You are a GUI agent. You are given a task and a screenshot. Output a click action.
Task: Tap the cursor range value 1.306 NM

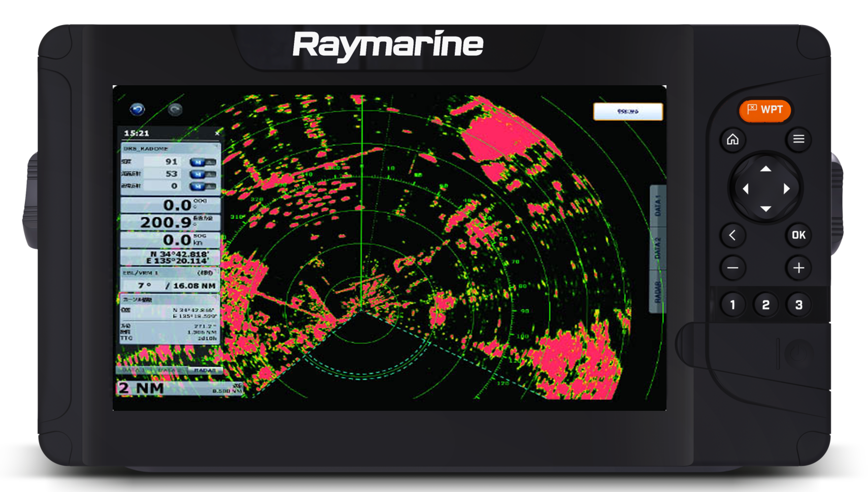point(202,332)
